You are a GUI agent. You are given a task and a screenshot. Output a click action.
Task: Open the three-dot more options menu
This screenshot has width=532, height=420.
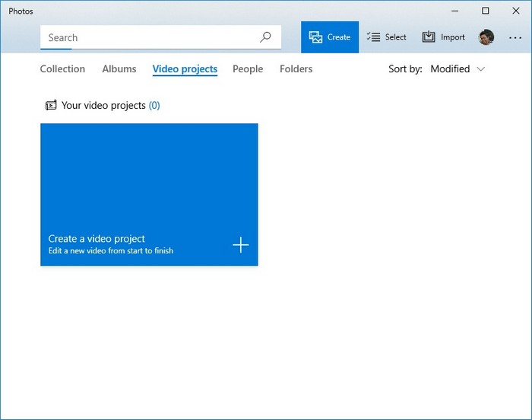pyautogui.click(x=515, y=38)
